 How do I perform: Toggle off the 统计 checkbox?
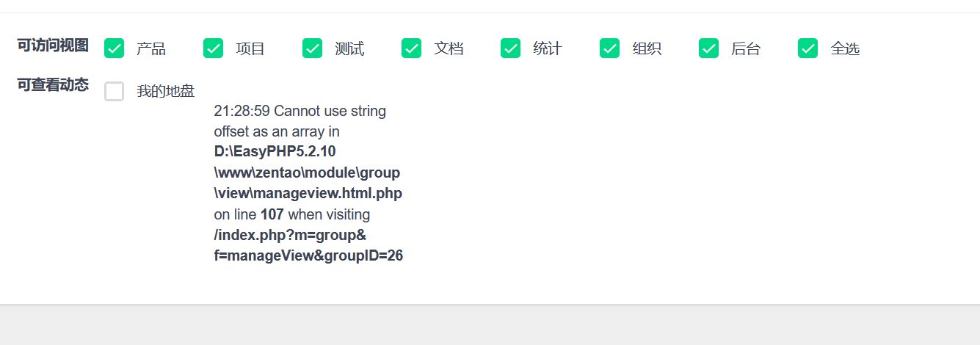click(x=510, y=48)
